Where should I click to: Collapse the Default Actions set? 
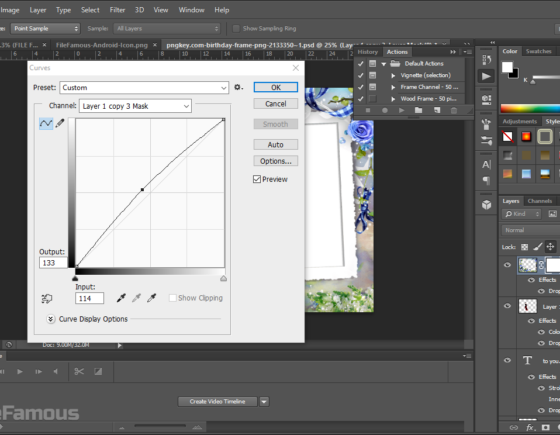[384, 64]
